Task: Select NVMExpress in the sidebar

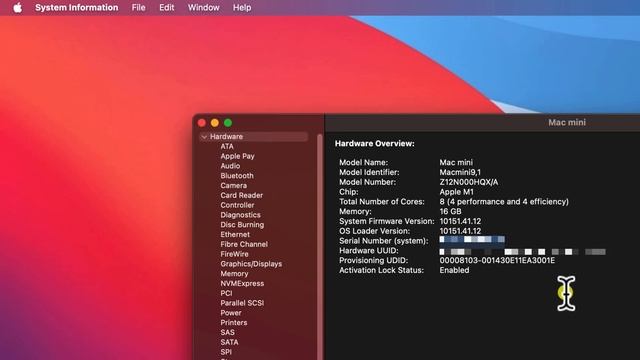Action: click(242, 283)
